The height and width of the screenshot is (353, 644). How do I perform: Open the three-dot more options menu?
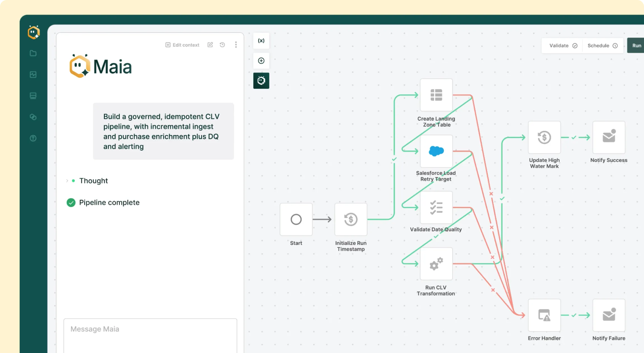pyautogui.click(x=236, y=45)
